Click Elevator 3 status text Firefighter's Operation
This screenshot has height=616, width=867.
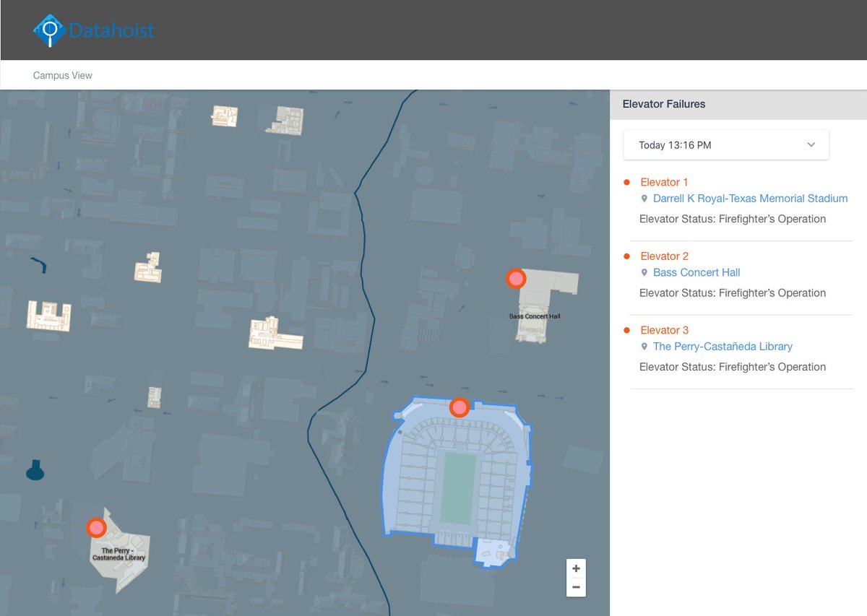click(772, 367)
